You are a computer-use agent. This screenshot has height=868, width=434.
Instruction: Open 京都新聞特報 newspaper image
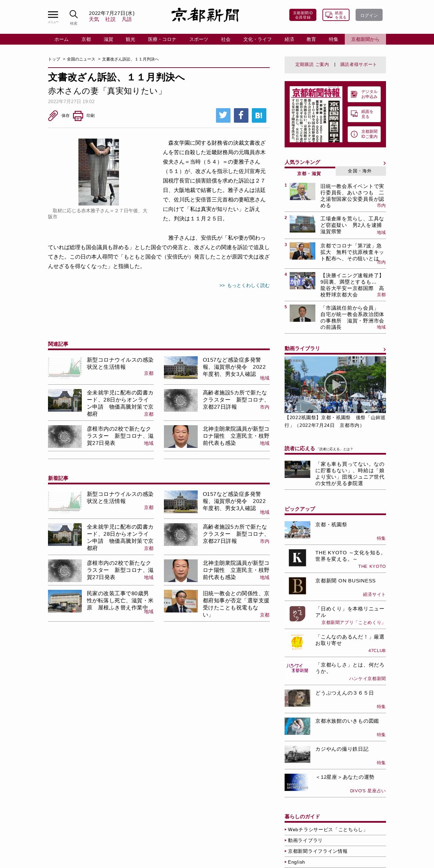(316, 114)
